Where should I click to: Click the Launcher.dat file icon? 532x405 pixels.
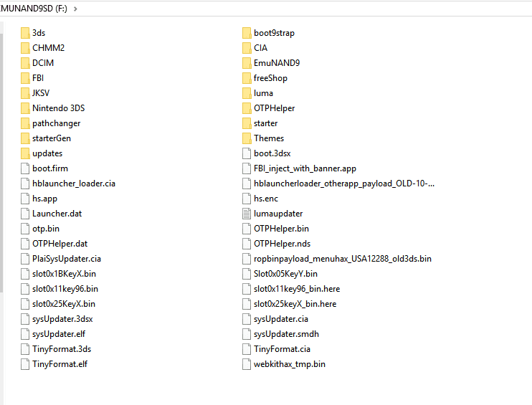[x=25, y=214]
